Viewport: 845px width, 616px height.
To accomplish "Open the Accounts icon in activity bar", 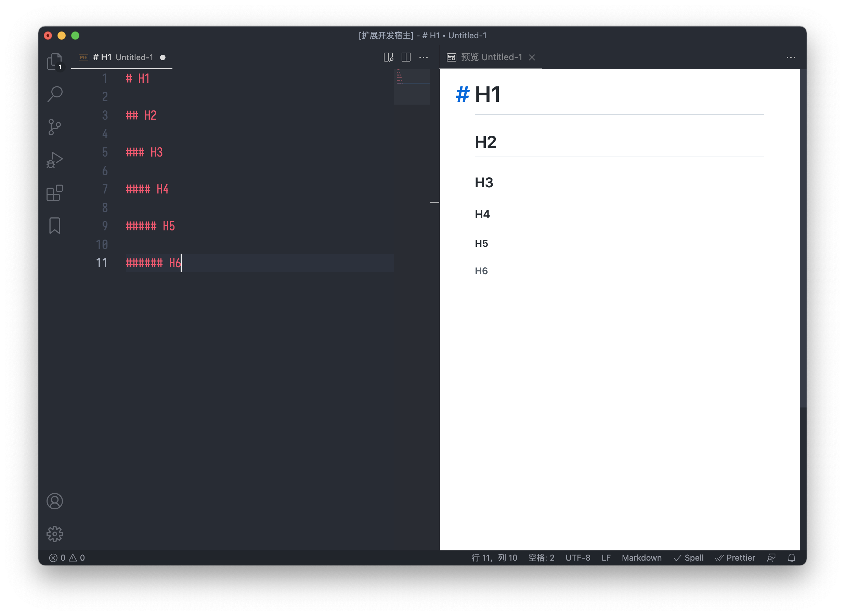I will tap(55, 501).
